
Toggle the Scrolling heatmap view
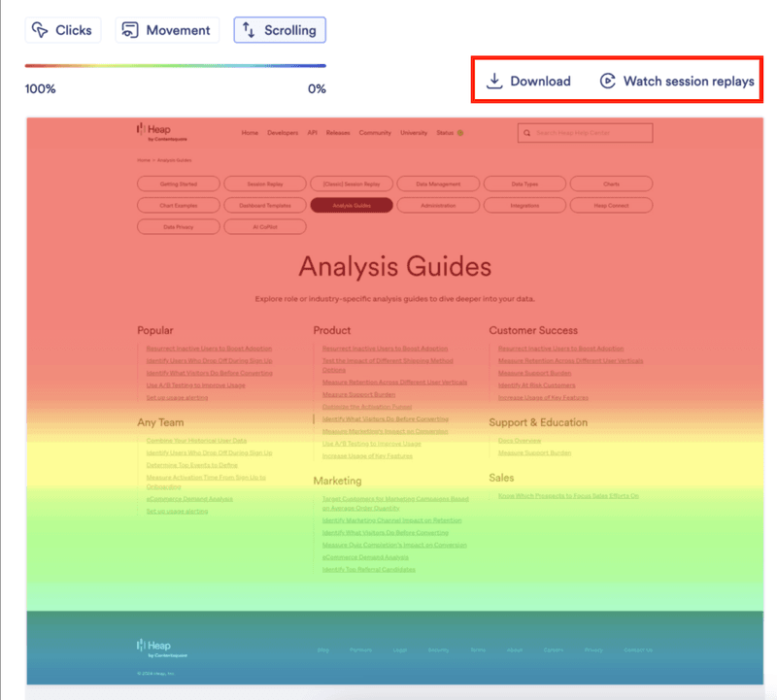[280, 30]
